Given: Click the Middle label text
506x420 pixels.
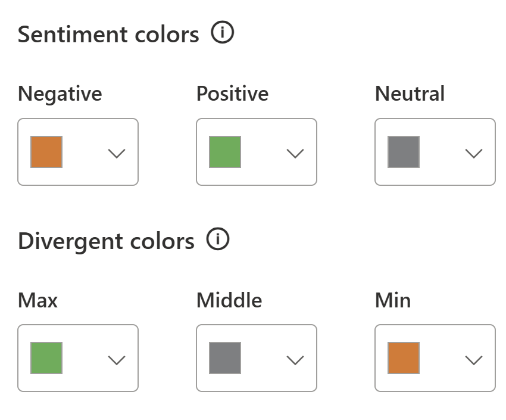Looking at the screenshot, I should 229,300.
